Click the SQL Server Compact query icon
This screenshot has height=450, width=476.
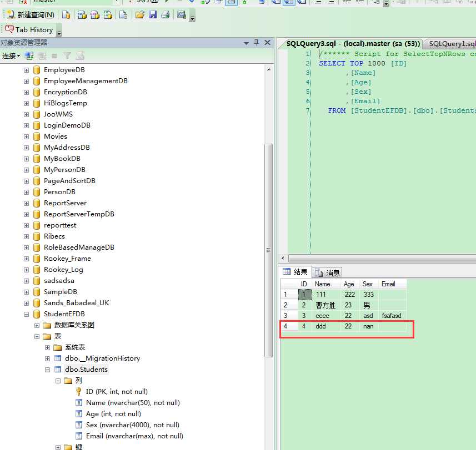point(123,14)
